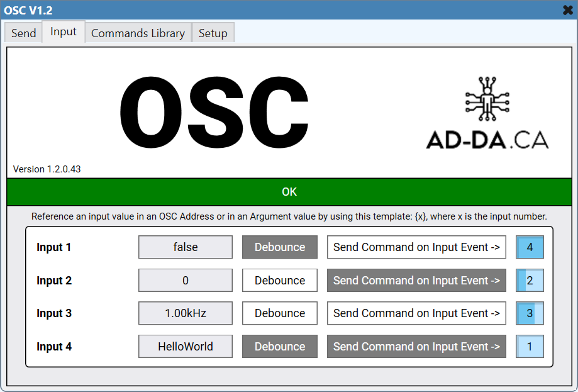Image resolution: width=578 pixels, height=392 pixels.
Task: Click the Input 1 command number 4 field
Action: point(530,247)
